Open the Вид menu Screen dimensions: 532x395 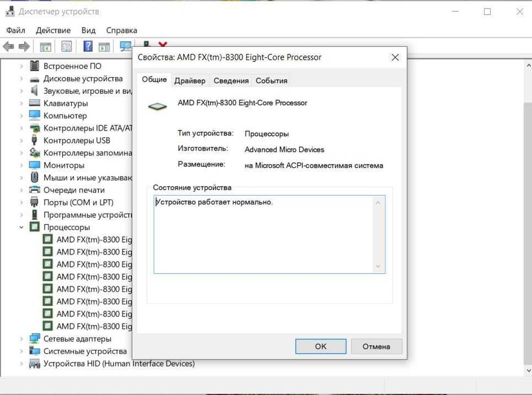[x=88, y=30]
